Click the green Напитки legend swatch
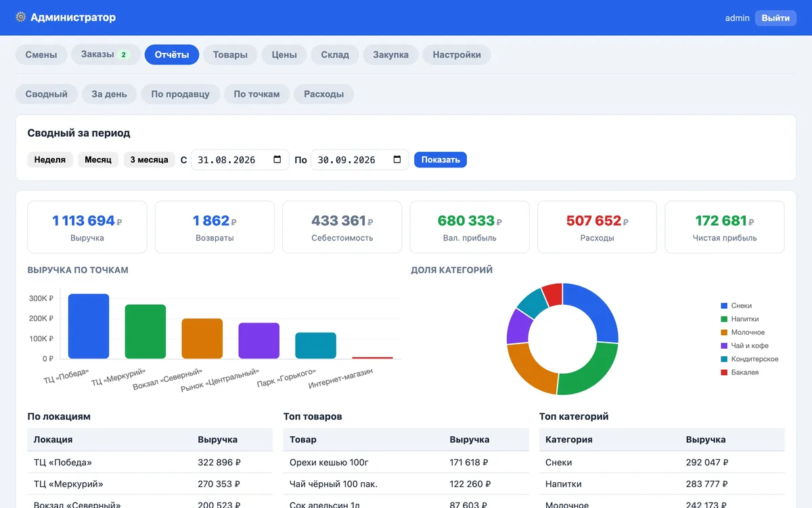Viewport: 812px width, 508px height. click(724, 319)
